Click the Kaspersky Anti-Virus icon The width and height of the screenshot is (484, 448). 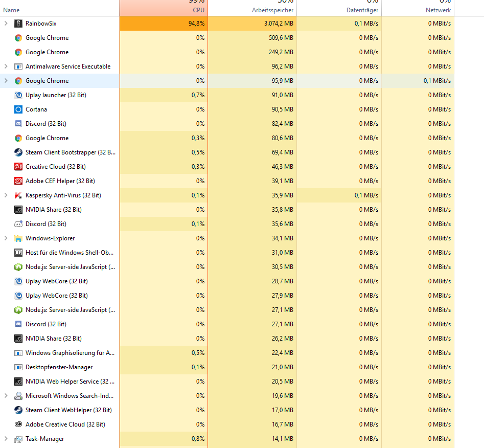click(18, 195)
